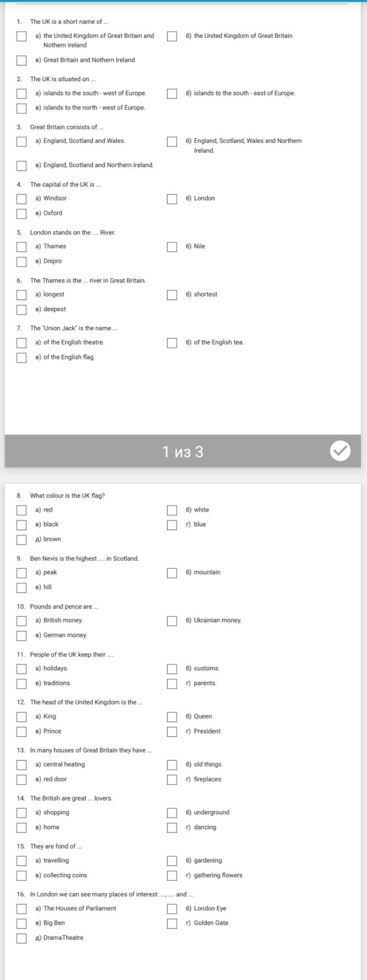Screen dimensions: 367x980
Task: Tick the 'longest' river option
Action: [21, 295]
